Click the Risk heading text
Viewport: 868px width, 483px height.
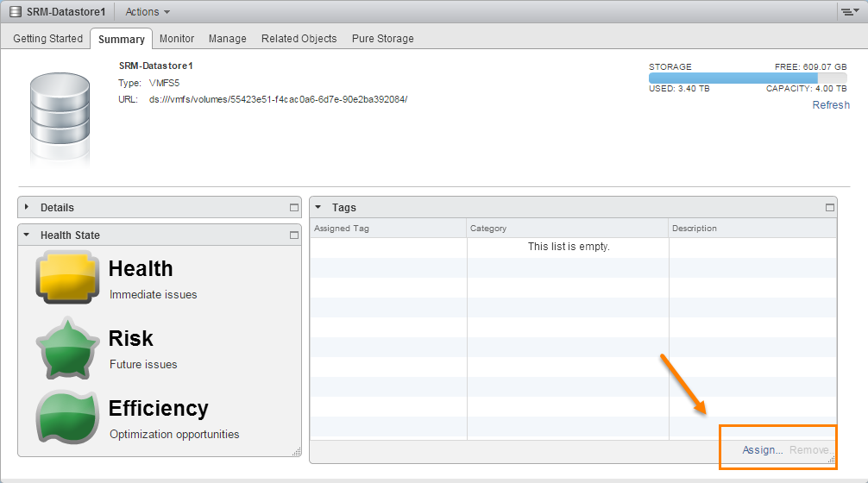130,339
